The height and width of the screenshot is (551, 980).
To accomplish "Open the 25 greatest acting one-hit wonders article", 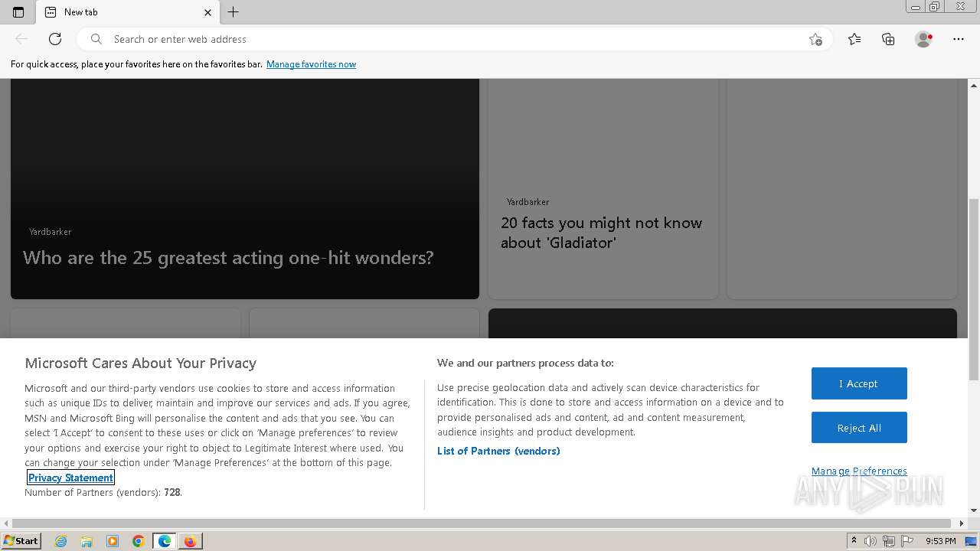I will pyautogui.click(x=228, y=258).
